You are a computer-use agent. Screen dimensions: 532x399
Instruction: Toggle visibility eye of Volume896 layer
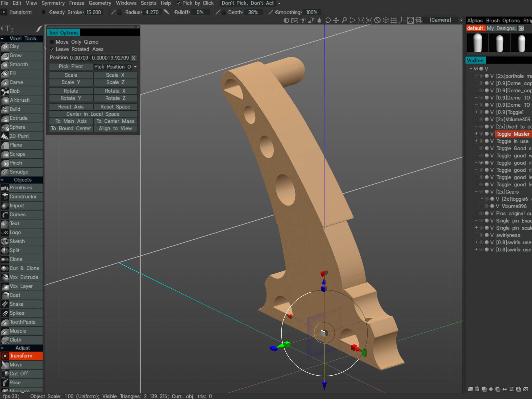tap(487, 206)
